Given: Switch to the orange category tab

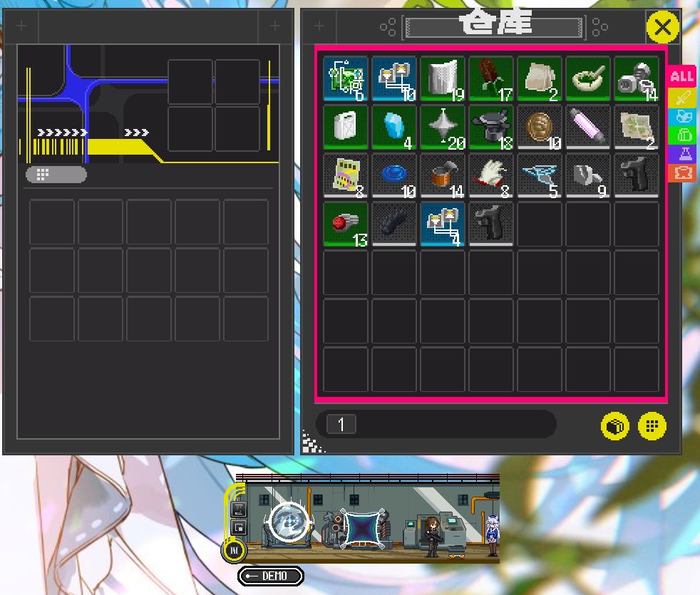Looking at the screenshot, I should click(x=681, y=172).
